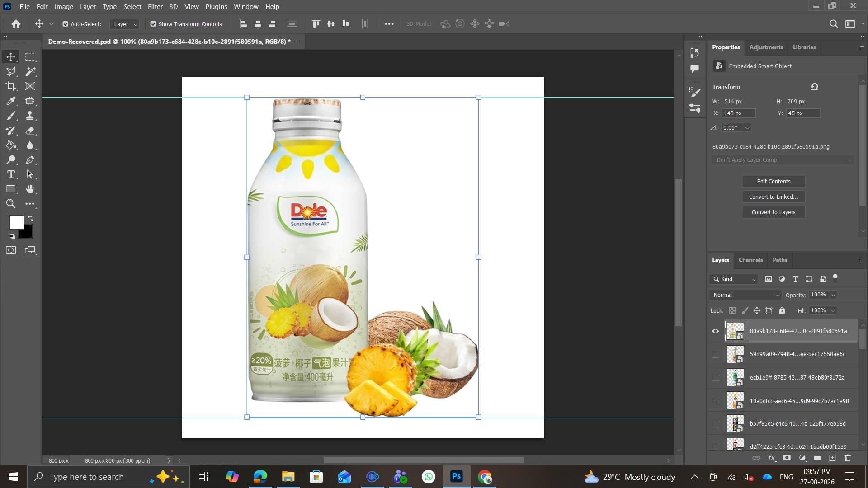Delete layer using trash icon
868x488 pixels.
point(848,458)
